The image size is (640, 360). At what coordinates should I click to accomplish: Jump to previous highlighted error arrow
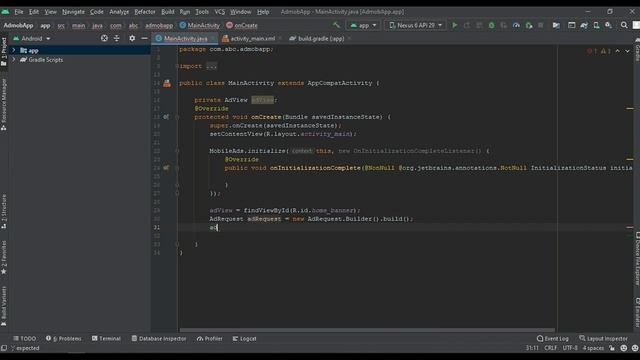pyautogui.click(x=618, y=51)
